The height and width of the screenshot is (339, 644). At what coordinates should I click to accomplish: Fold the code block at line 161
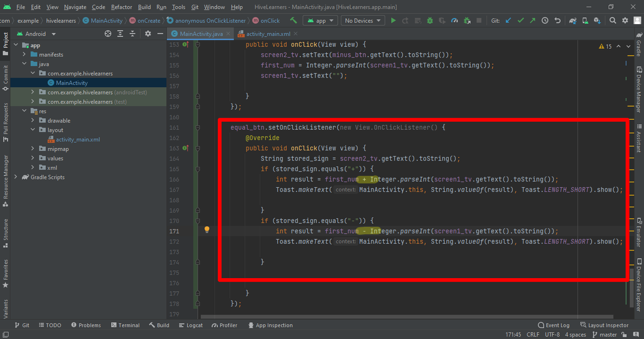[198, 128]
